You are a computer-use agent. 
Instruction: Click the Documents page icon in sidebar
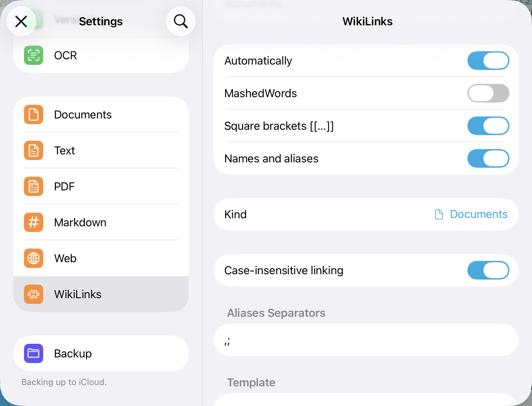pyautogui.click(x=34, y=114)
